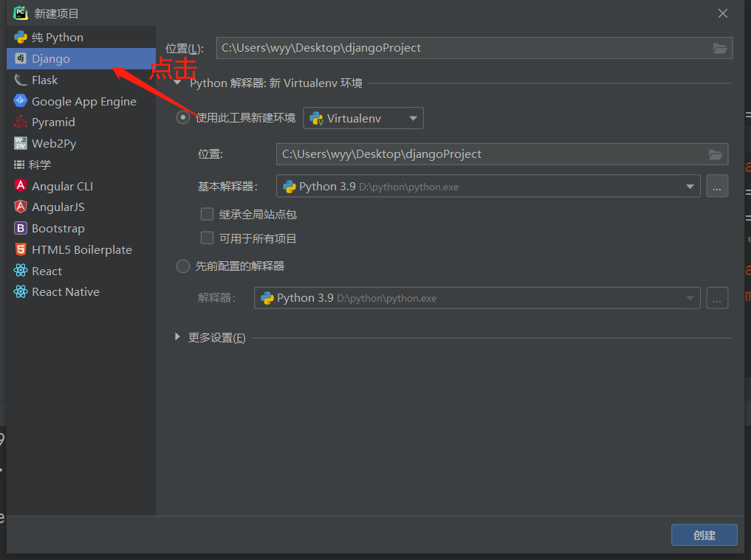Click the HTML5 Boilerplate icon
This screenshot has height=560, width=751.
click(21, 249)
